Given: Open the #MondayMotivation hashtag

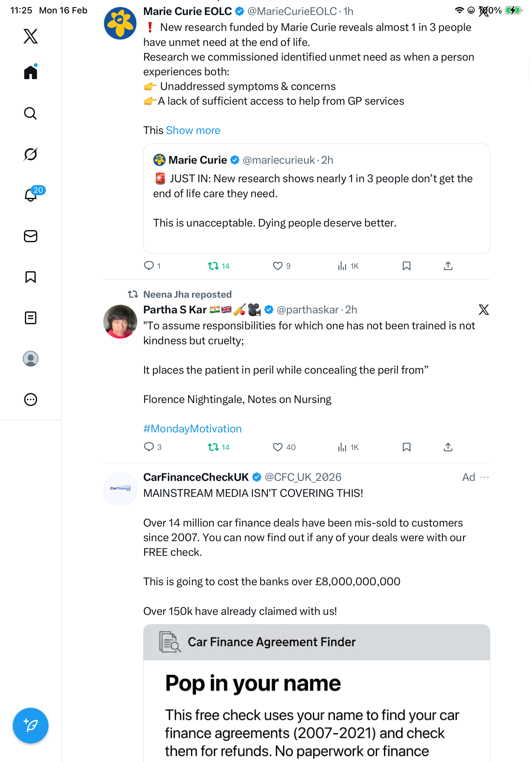Looking at the screenshot, I should point(192,429).
